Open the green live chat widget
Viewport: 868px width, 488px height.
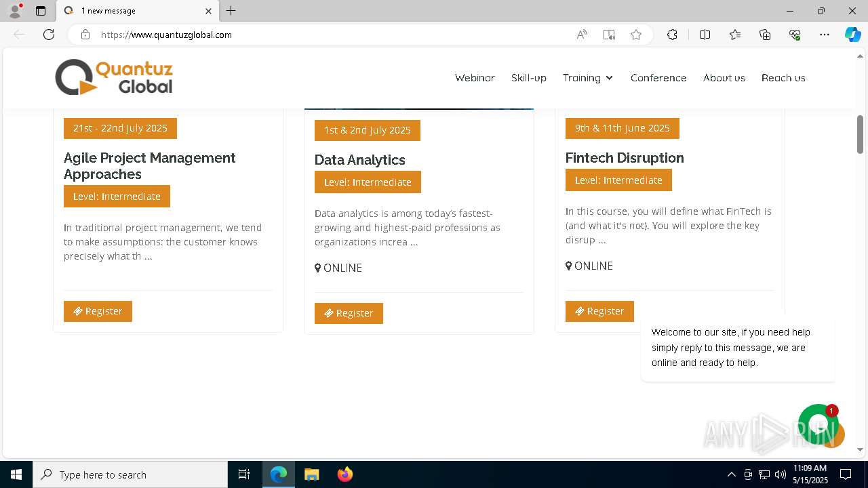pos(818,424)
